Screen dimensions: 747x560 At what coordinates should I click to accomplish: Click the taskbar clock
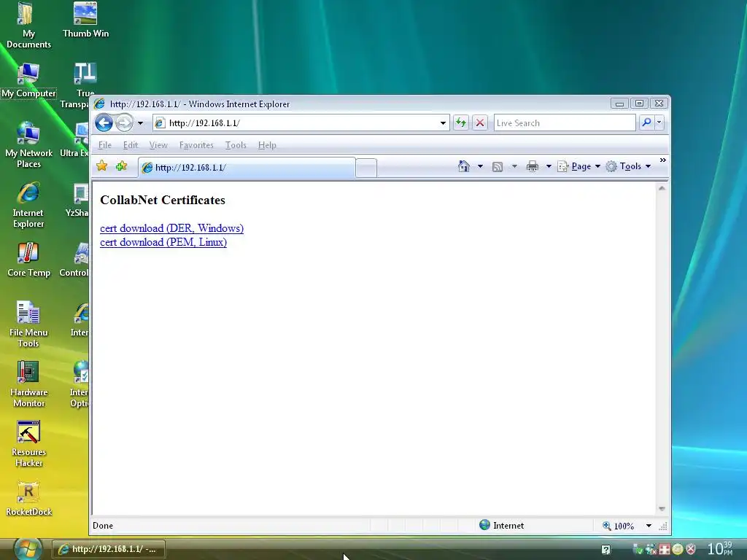click(720, 548)
